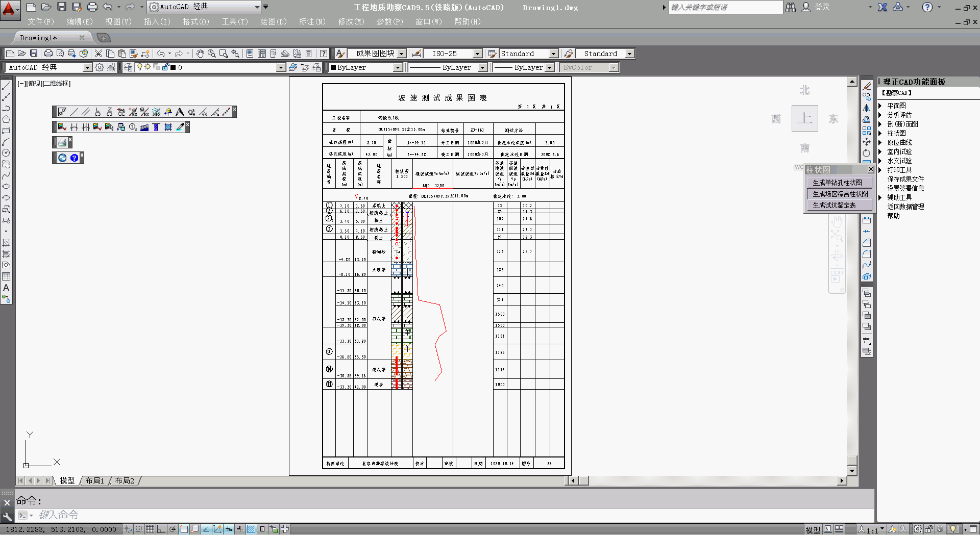Click the command line input field 键入命令

tap(444, 515)
